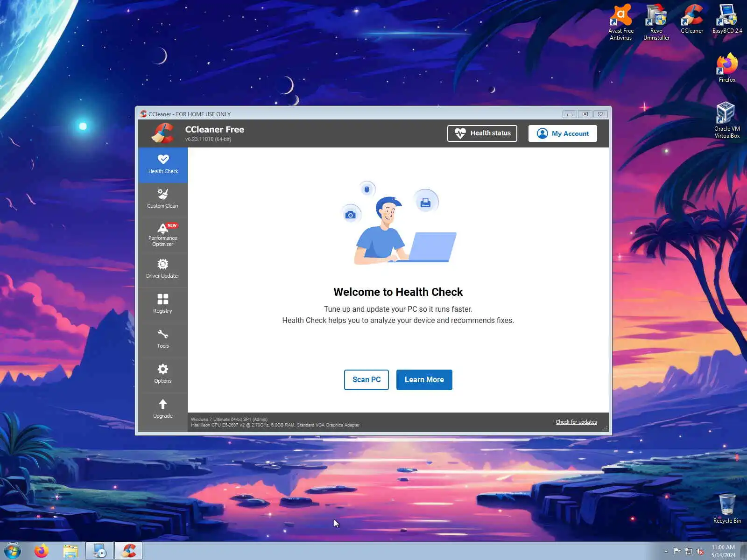Maximize the CCleaner window
Viewport: 747px width, 560px height.
(x=585, y=114)
